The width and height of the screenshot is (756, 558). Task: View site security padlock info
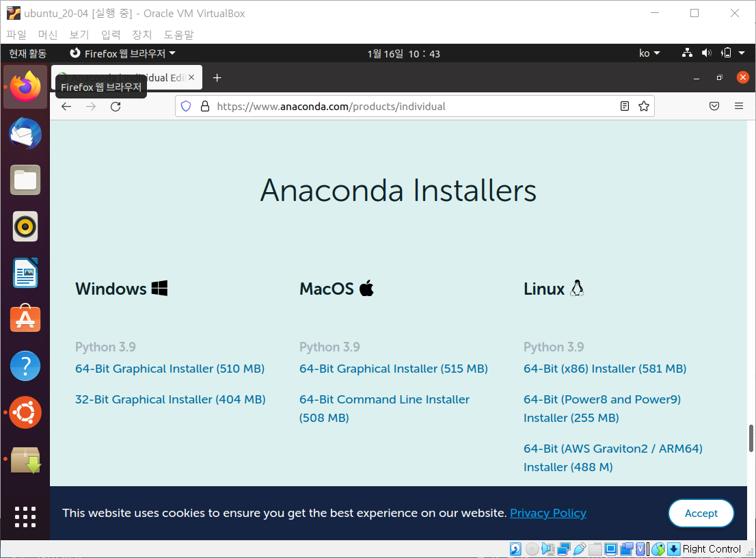[x=205, y=106]
